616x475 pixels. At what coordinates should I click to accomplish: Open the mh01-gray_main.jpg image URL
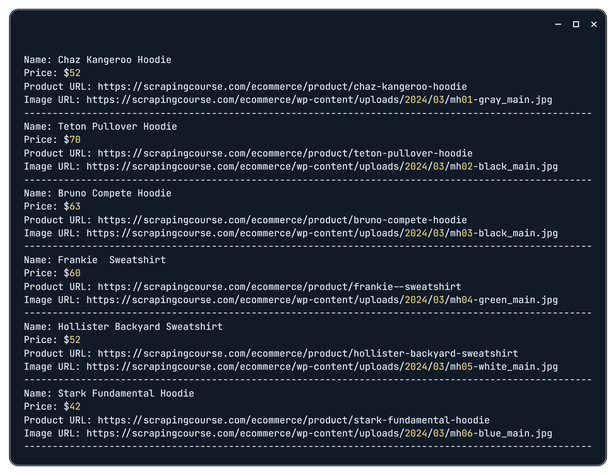319,100
